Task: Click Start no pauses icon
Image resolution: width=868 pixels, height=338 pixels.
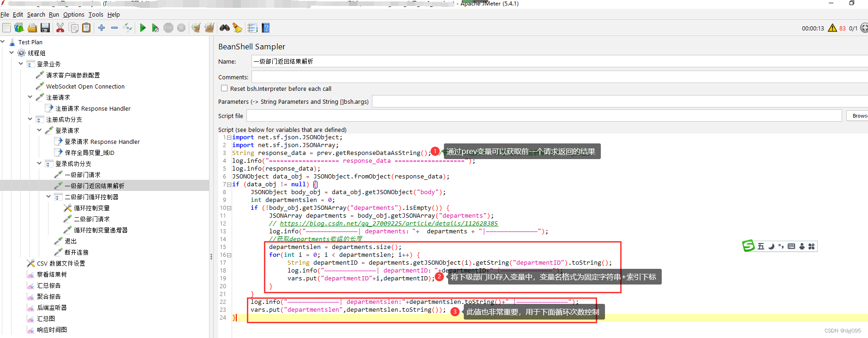Action: [x=156, y=28]
